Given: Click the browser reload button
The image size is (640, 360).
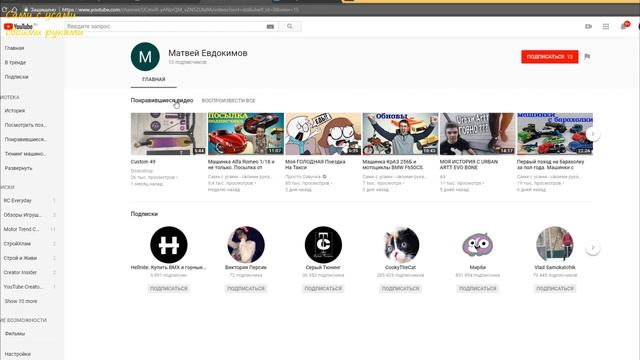Looking at the screenshot, I should pyautogui.click(x=4, y=9).
